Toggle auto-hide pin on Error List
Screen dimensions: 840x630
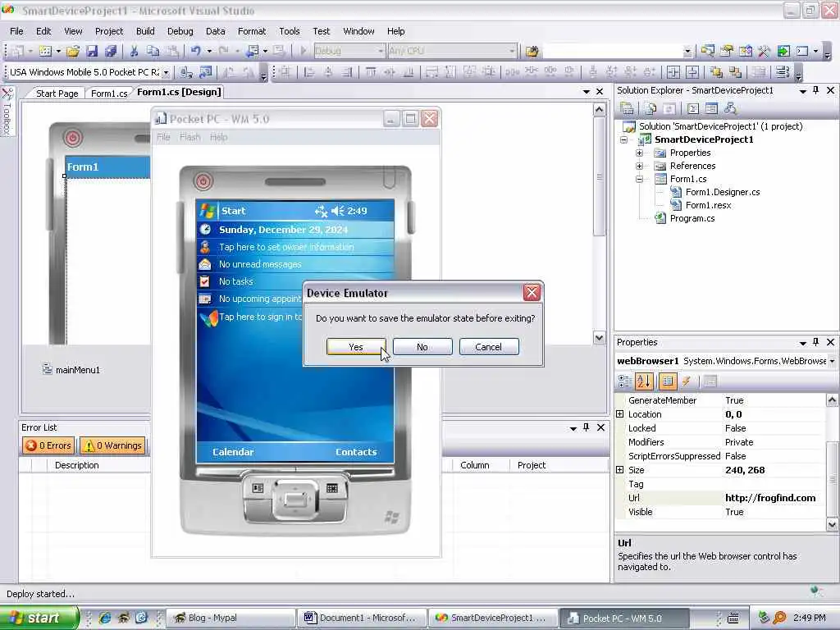click(x=586, y=427)
